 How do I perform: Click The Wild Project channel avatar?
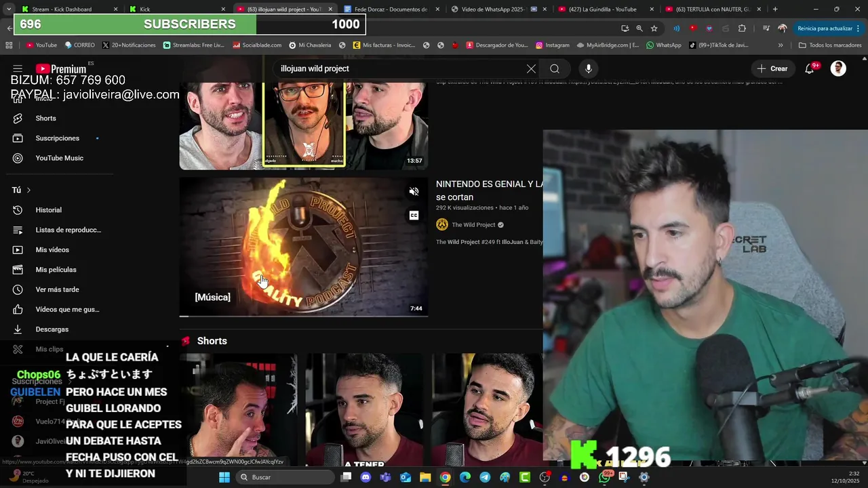tap(442, 224)
